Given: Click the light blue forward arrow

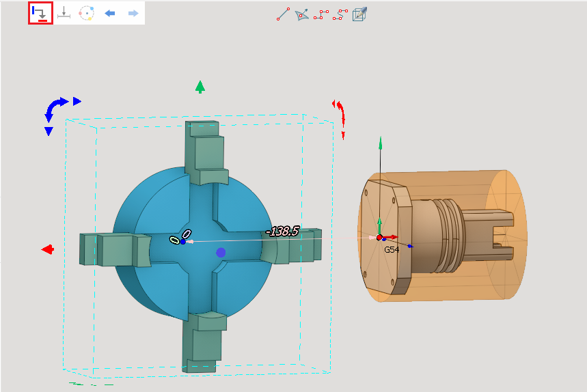Looking at the screenshot, I should coord(133,13).
